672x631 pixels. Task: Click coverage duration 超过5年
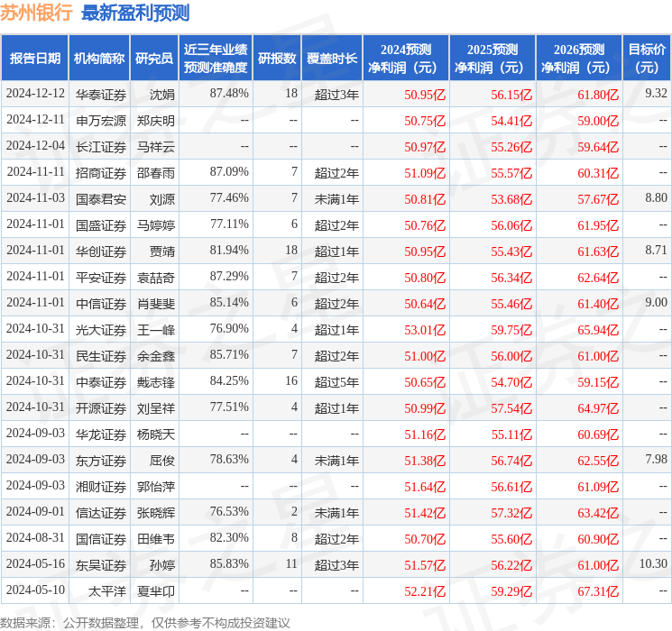point(336,382)
